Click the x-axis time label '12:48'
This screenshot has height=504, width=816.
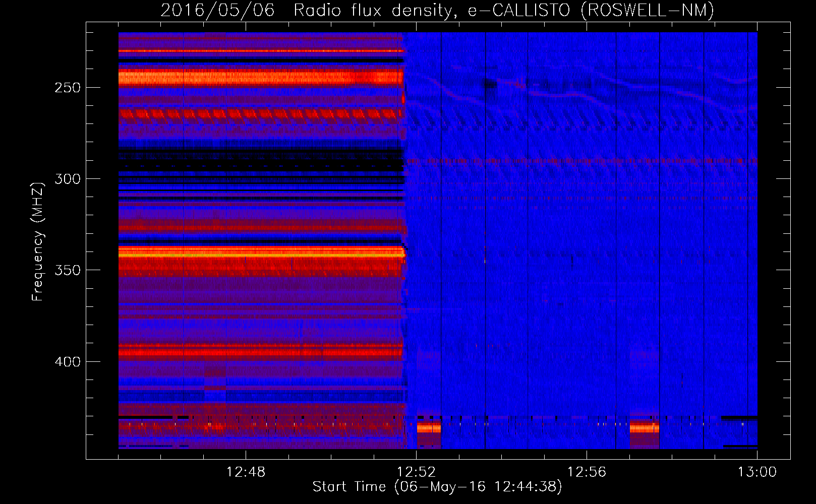tap(246, 472)
